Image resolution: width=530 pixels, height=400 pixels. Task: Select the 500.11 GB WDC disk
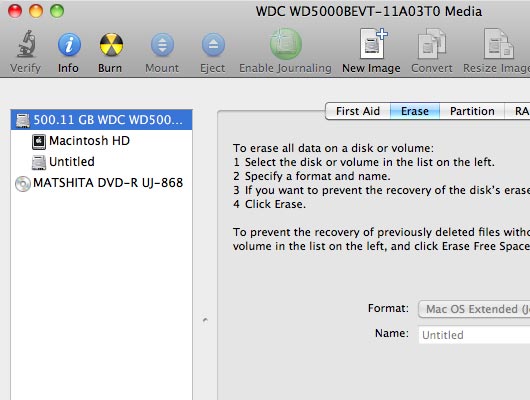tap(101, 120)
